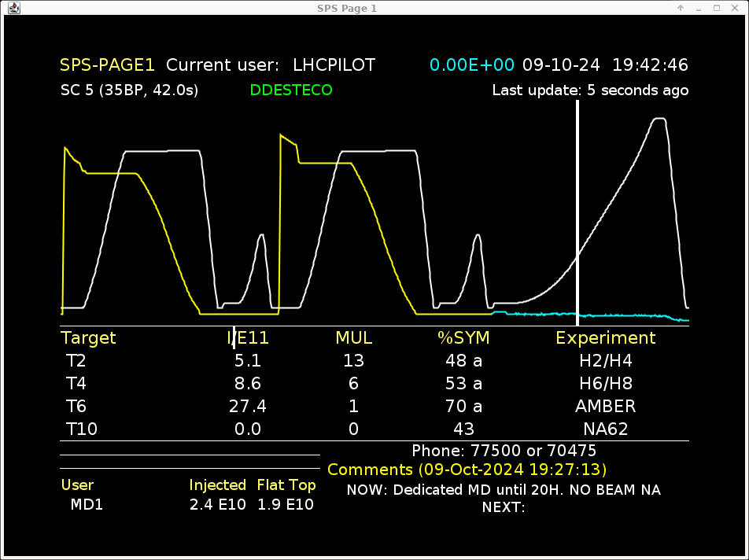Screen dimensions: 749x560
Task: Select the LHCPILOT current user text
Action: 334,65
